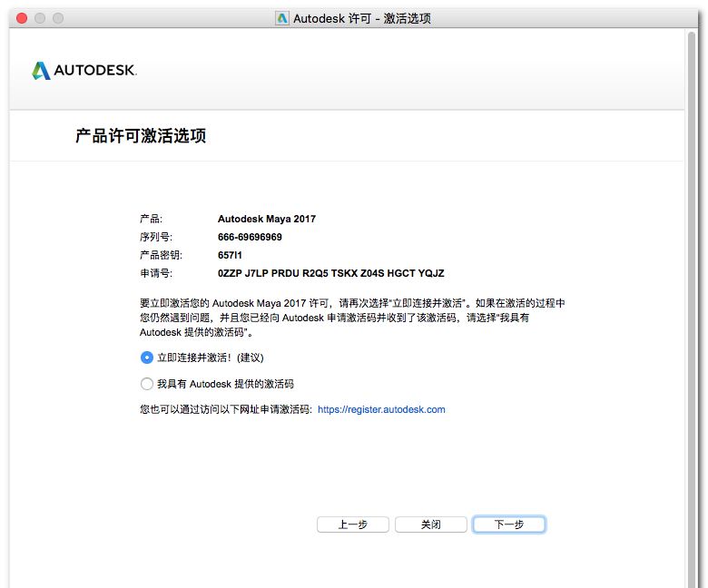Click the 申请号 label
The width and height of the screenshot is (708, 588).
point(156,273)
